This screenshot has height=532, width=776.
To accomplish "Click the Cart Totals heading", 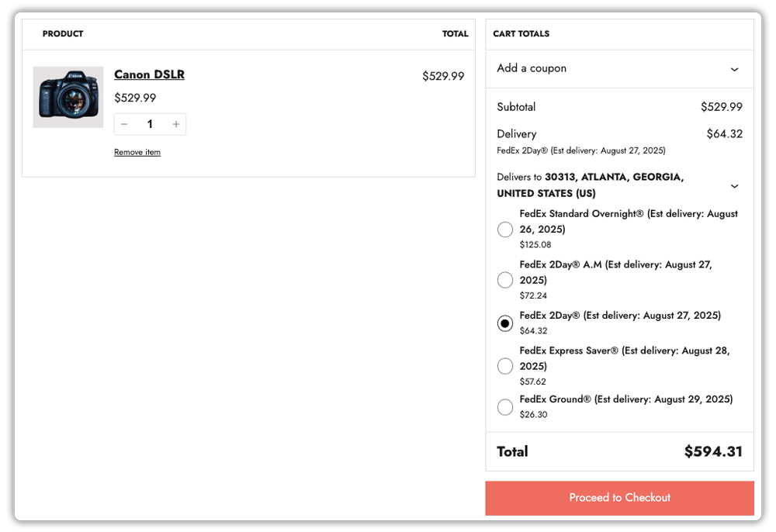I will tap(521, 34).
